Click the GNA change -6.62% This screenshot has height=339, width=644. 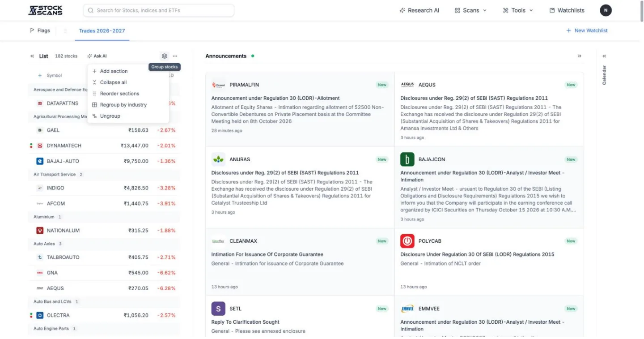(x=166, y=273)
